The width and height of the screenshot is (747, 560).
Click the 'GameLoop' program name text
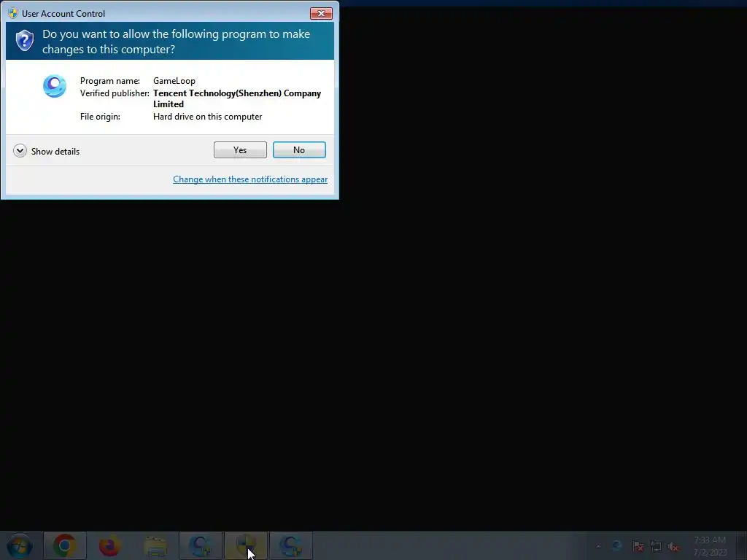(x=174, y=81)
